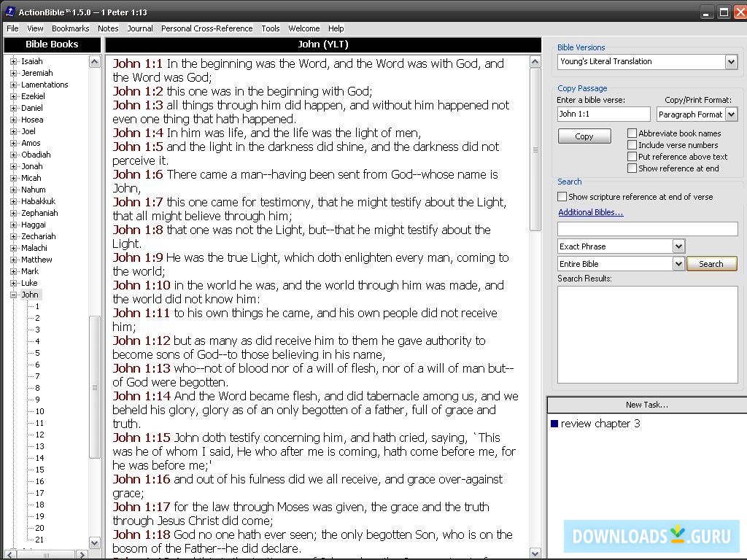
Task: Open the Welcome menu
Action: pyautogui.click(x=304, y=28)
